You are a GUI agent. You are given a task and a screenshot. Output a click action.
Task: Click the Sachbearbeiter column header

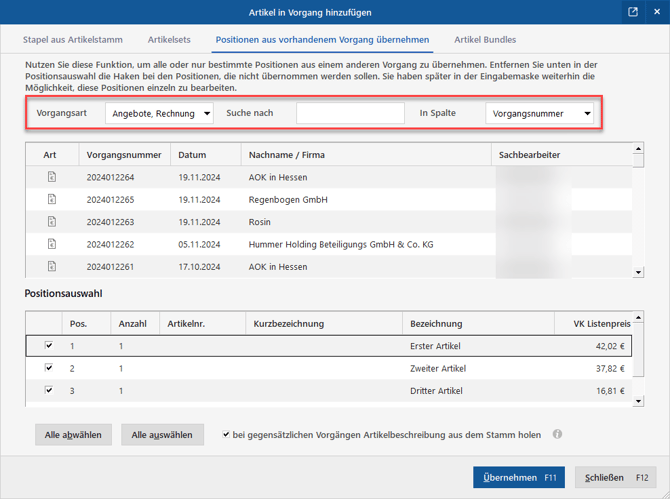pyautogui.click(x=562, y=155)
